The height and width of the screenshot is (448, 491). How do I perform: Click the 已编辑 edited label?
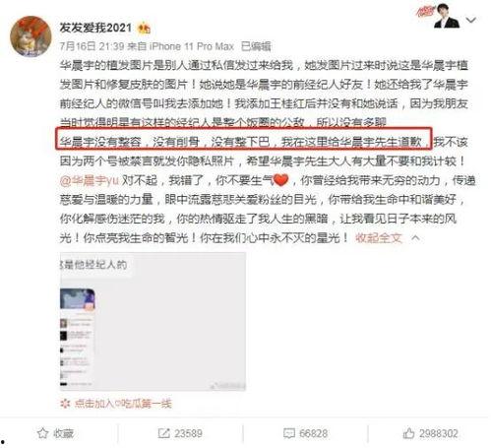(x=256, y=46)
